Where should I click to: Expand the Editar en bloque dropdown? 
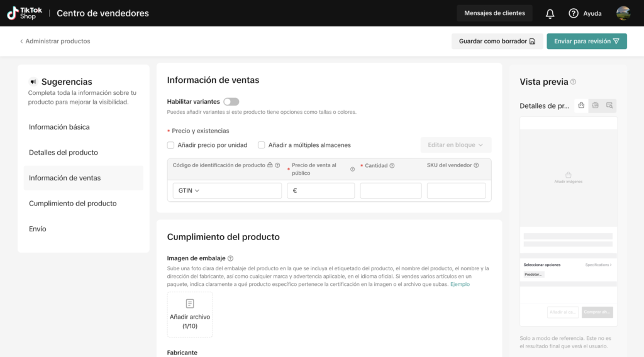pyautogui.click(x=455, y=145)
